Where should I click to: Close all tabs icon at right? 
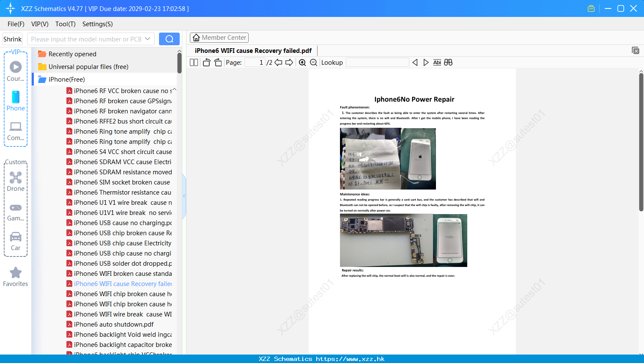[635, 50]
